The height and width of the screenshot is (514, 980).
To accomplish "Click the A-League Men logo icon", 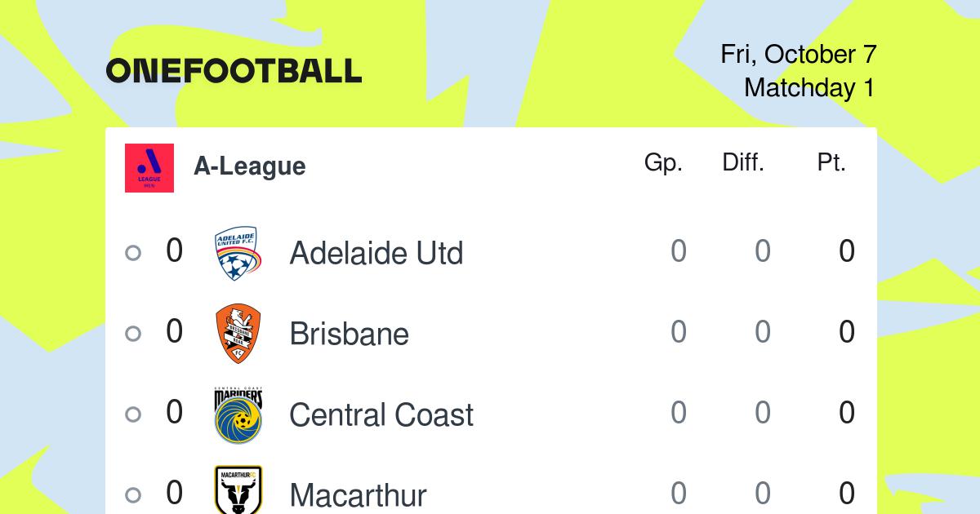I will click(x=149, y=168).
